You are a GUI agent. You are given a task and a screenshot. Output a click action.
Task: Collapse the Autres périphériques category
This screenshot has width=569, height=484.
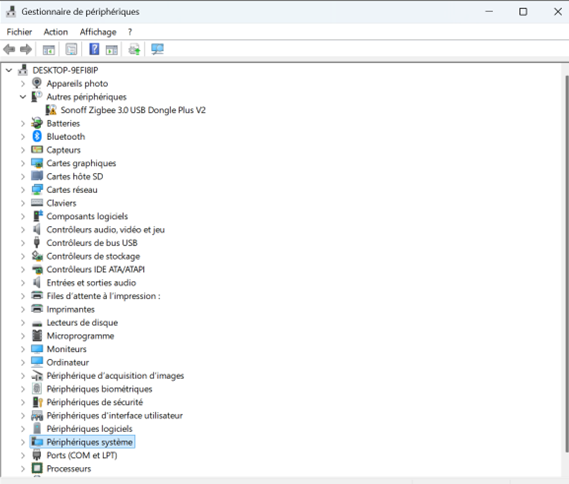tap(23, 97)
